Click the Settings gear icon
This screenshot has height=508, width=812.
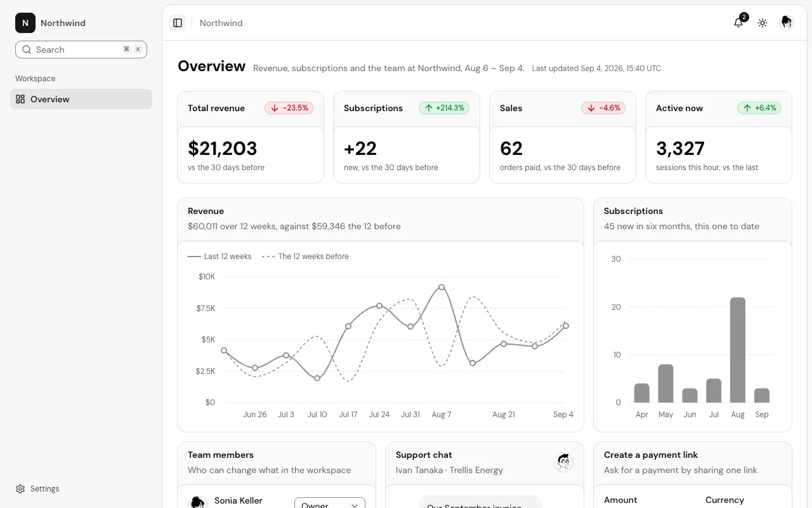pyautogui.click(x=20, y=489)
